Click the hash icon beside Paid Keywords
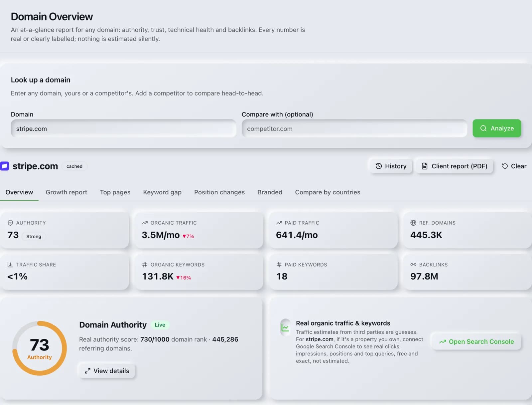Image resolution: width=532 pixels, height=405 pixels. point(279,265)
